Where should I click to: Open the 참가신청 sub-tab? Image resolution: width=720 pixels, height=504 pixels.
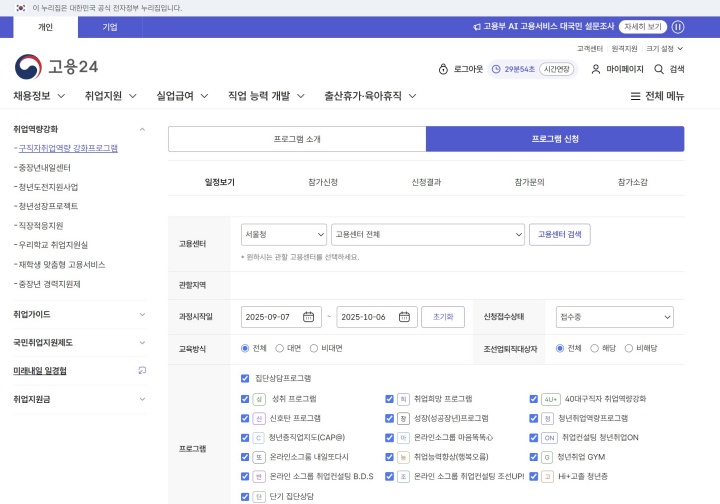click(x=323, y=182)
